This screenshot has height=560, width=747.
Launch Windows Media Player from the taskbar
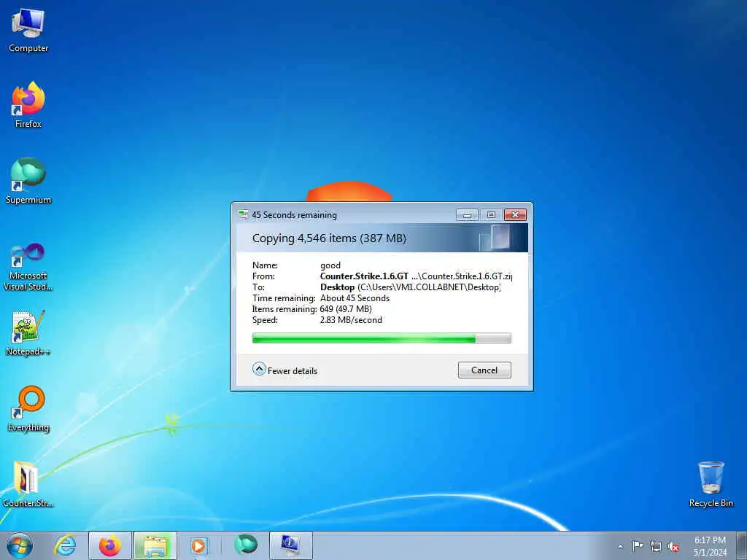198,545
